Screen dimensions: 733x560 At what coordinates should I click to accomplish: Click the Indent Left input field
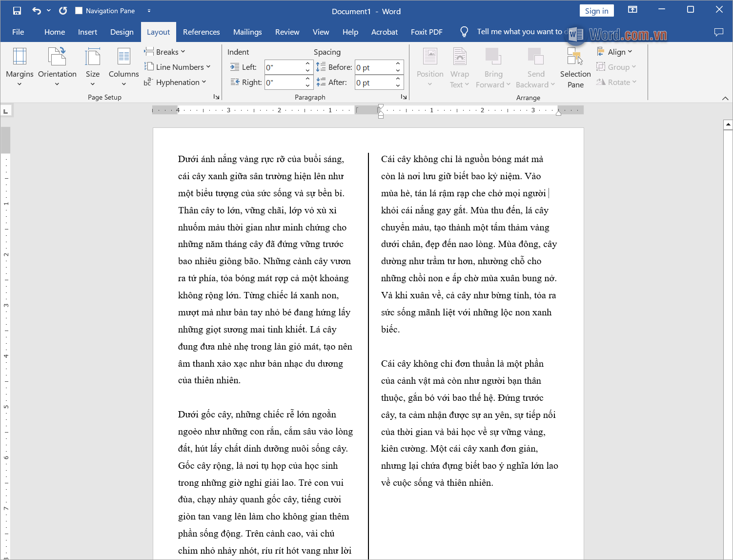pos(284,67)
